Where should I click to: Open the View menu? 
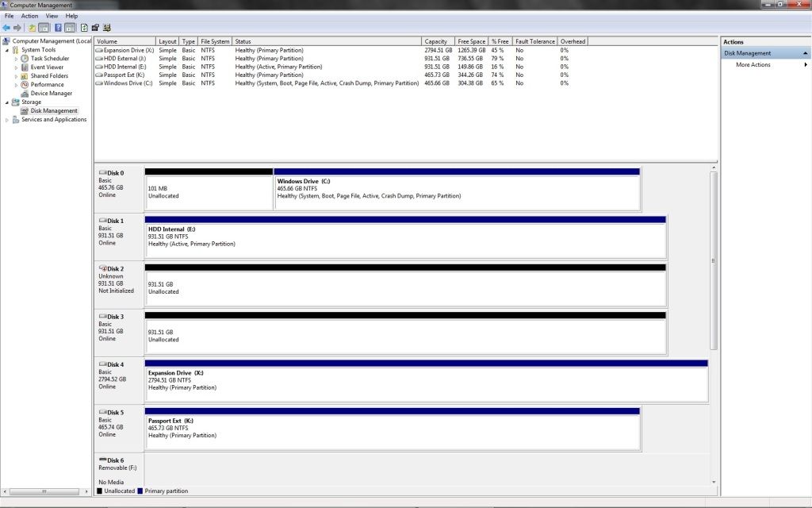(52, 16)
